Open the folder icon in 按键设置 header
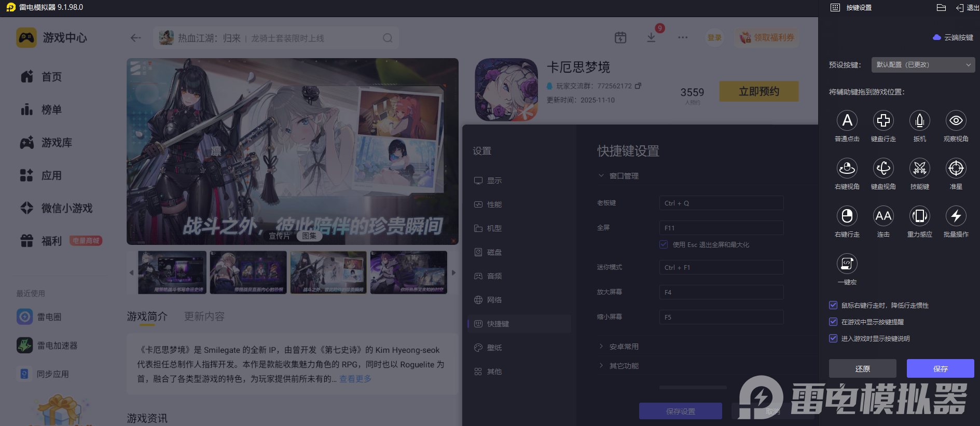Image resolution: width=980 pixels, height=426 pixels. pos(942,7)
